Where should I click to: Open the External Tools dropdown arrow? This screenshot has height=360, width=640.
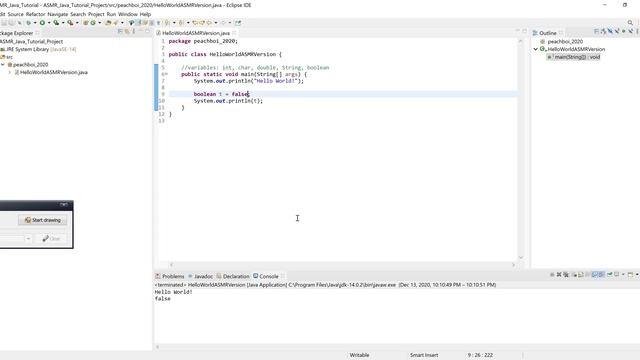point(77,23)
